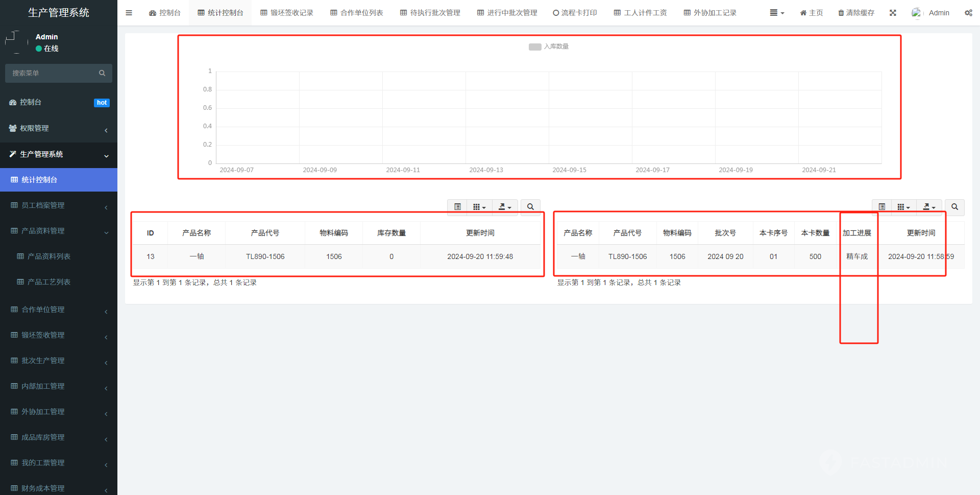Screen dimensions: 980x495
Task: Open the Admin avatar menu in the top bar
Action: click(930, 13)
